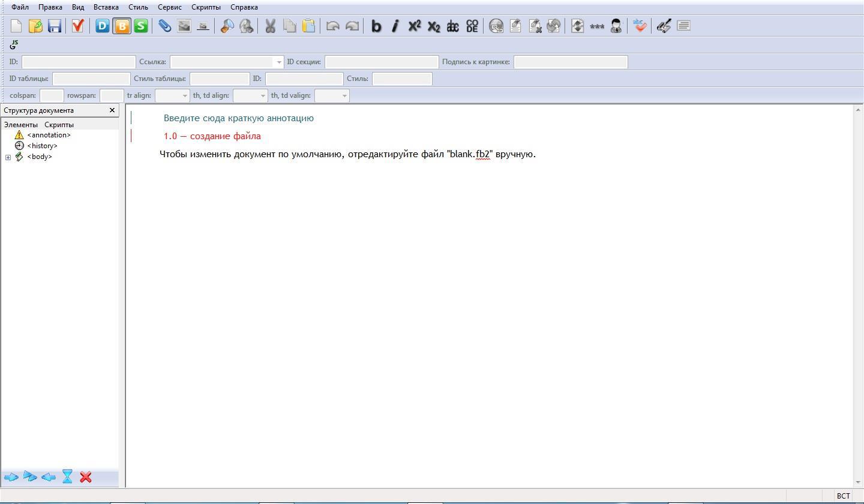864x504 pixels.
Task: Click the Save document floppy disk icon
Action: pyautogui.click(x=55, y=26)
